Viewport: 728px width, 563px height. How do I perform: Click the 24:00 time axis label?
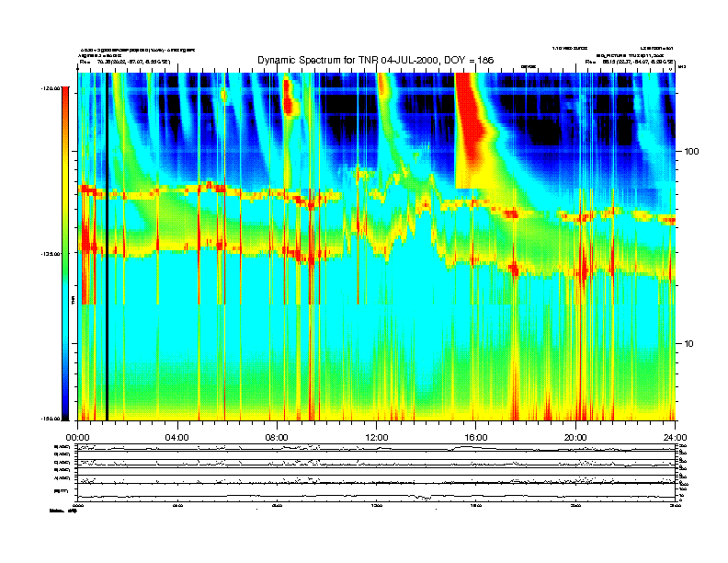[675, 438]
